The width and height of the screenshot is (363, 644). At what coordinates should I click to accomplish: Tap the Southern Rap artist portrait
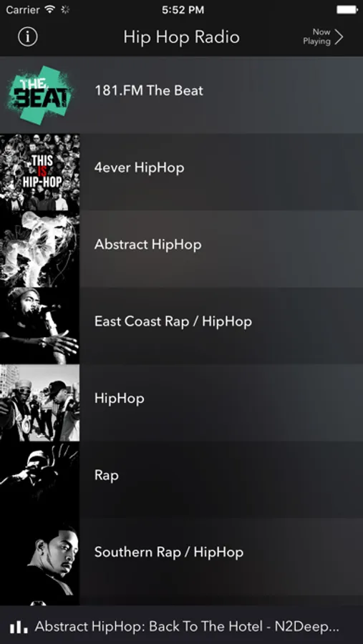tap(40, 562)
